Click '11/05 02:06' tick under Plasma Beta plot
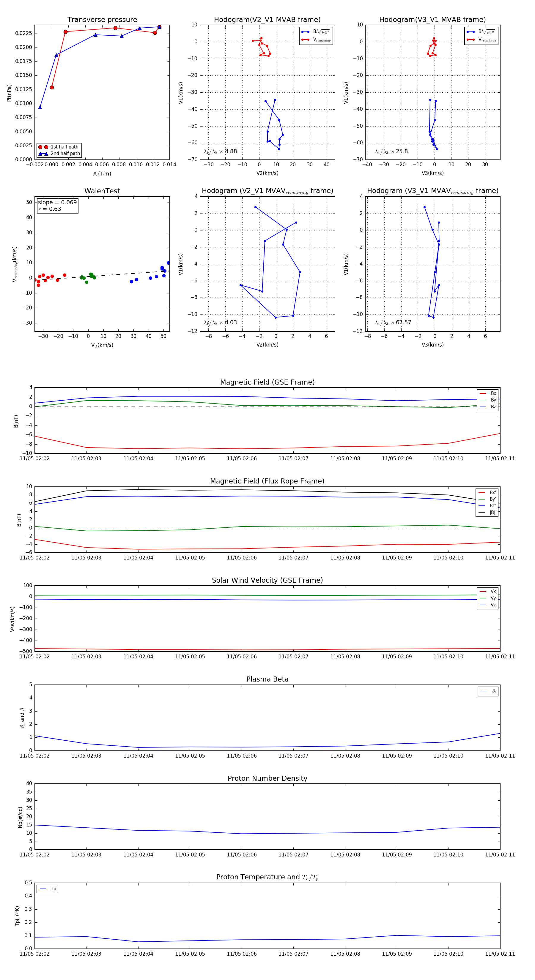 point(242,755)
